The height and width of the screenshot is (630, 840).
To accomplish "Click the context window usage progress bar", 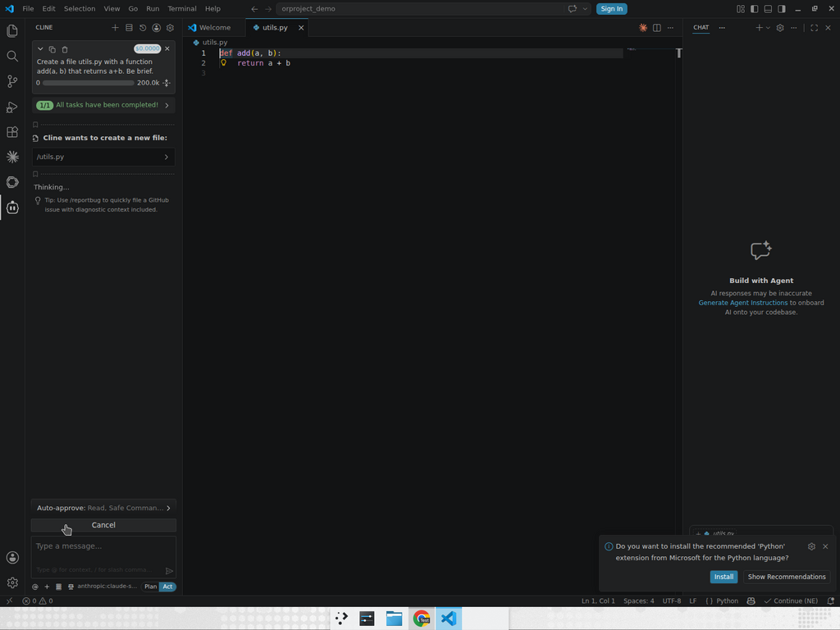I will tap(89, 83).
